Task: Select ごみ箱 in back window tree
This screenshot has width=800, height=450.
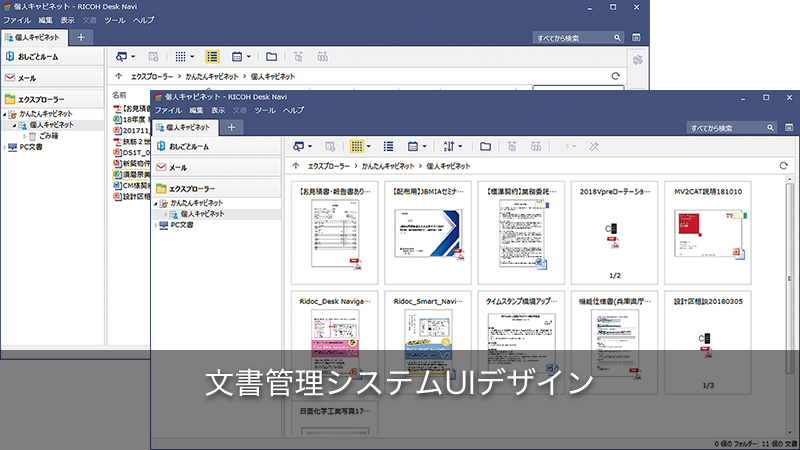Action: 48,136
